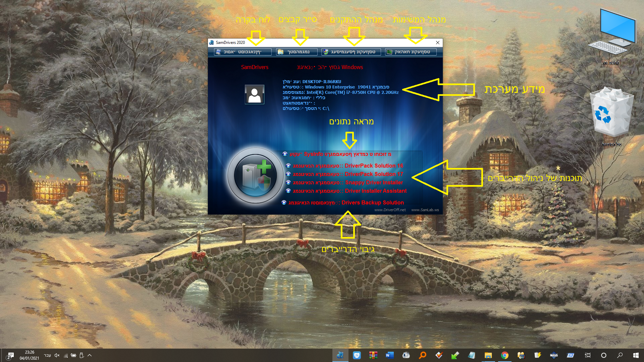The height and width of the screenshot is (362, 644).
Task: Open the Wi-Fi network tray icon
Action: (66, 355)
